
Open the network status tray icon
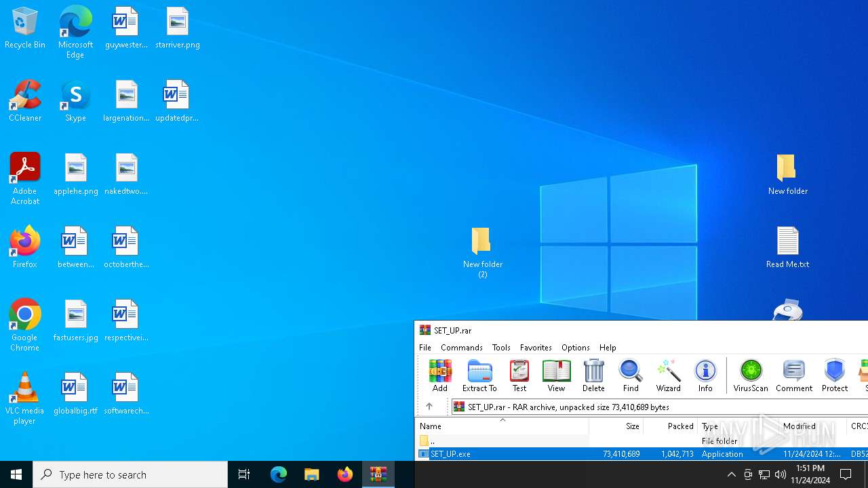pos(764,474)
